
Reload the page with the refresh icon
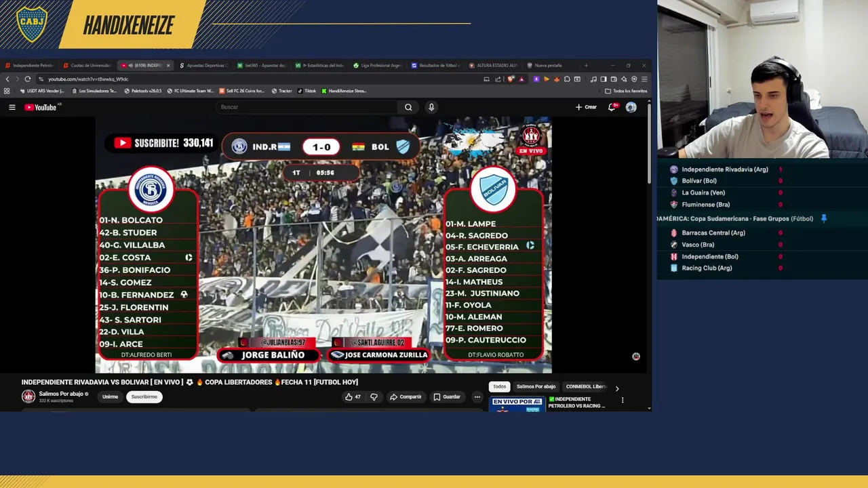click(27, 79)
